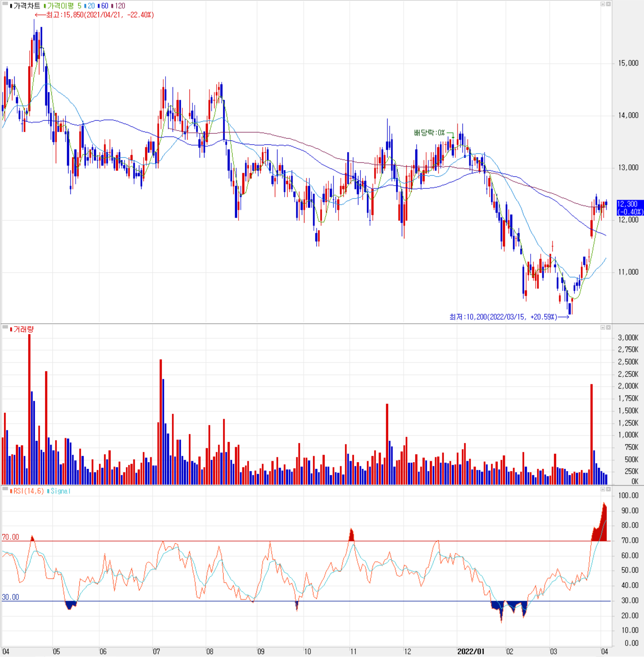Click the red 거래량 legend color marker
This screenshot has height=657, width=644.
tap(11, 329)
